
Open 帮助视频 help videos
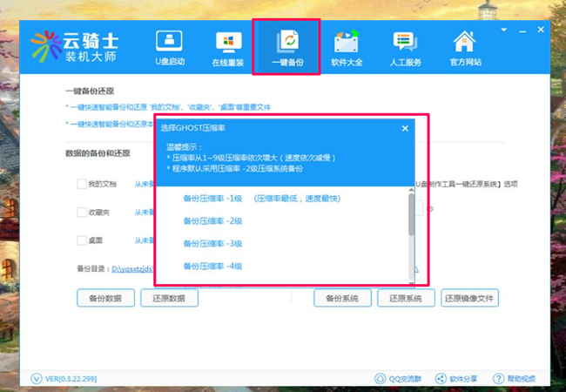tap(515, 379)
